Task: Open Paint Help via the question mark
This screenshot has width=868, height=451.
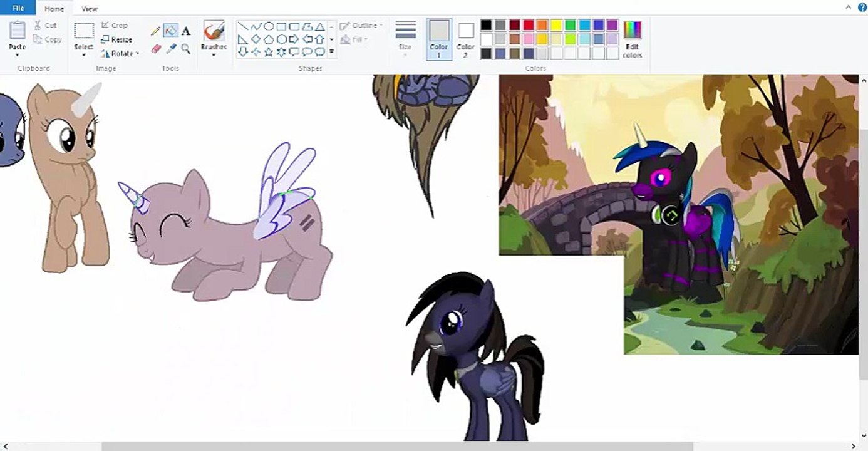Action: tap(862, 8)
